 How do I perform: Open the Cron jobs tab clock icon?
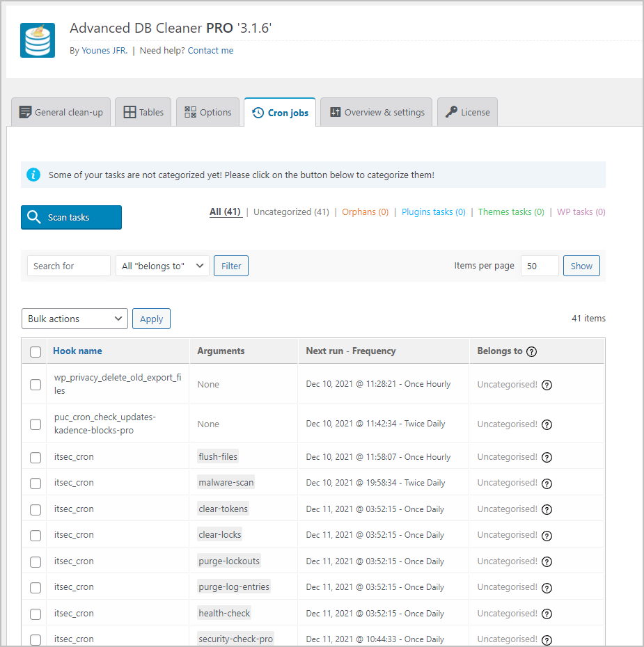258,111
